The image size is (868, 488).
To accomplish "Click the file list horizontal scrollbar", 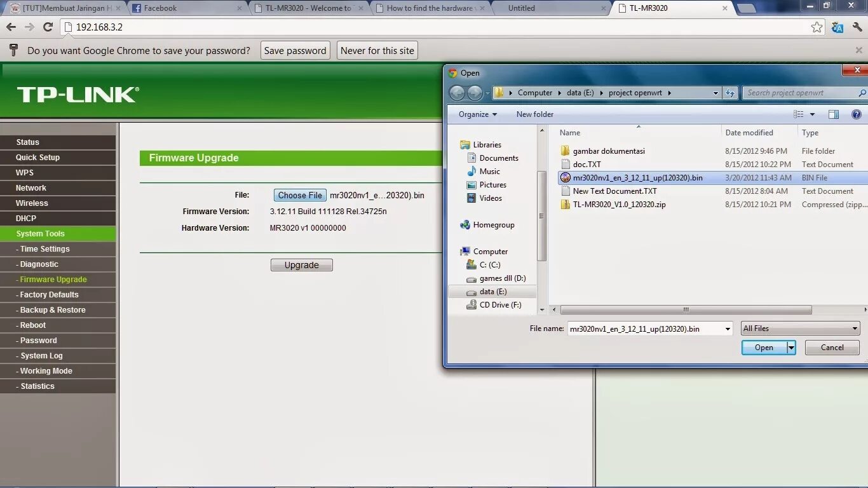I will pyautogui.click(x=686, y=310).
